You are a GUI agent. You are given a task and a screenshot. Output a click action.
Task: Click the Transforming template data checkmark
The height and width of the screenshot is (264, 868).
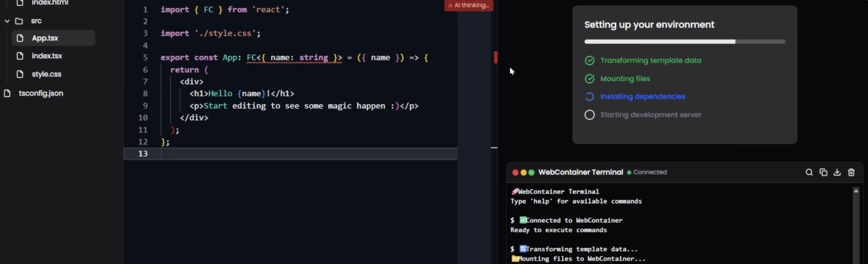point(589,60)
